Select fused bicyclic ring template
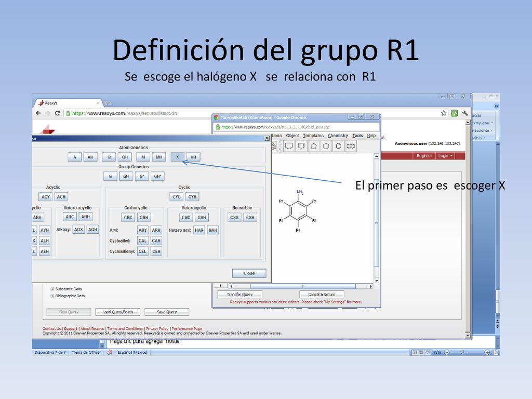This screenshot has width=532, height=399. (351, 146)
